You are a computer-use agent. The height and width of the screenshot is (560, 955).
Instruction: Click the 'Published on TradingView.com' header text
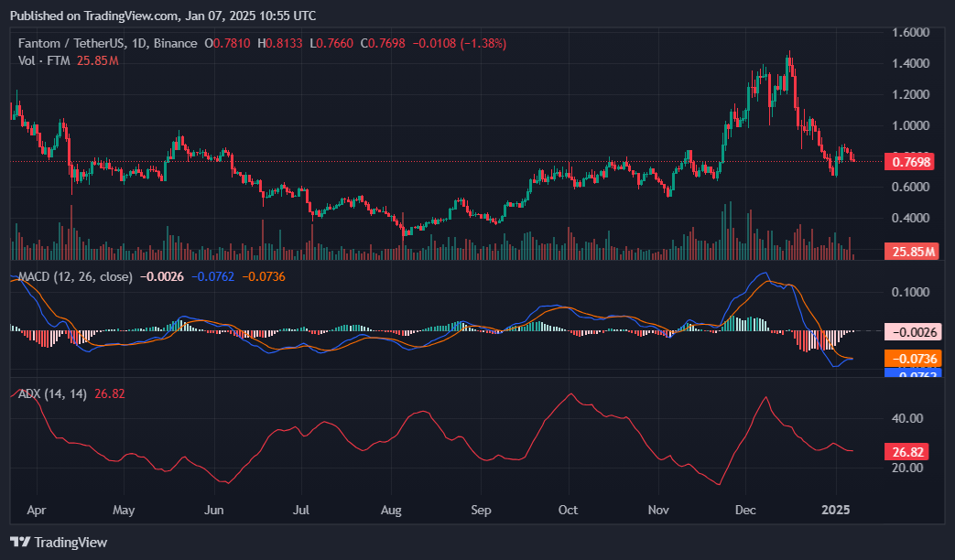[x=94, y=16]
